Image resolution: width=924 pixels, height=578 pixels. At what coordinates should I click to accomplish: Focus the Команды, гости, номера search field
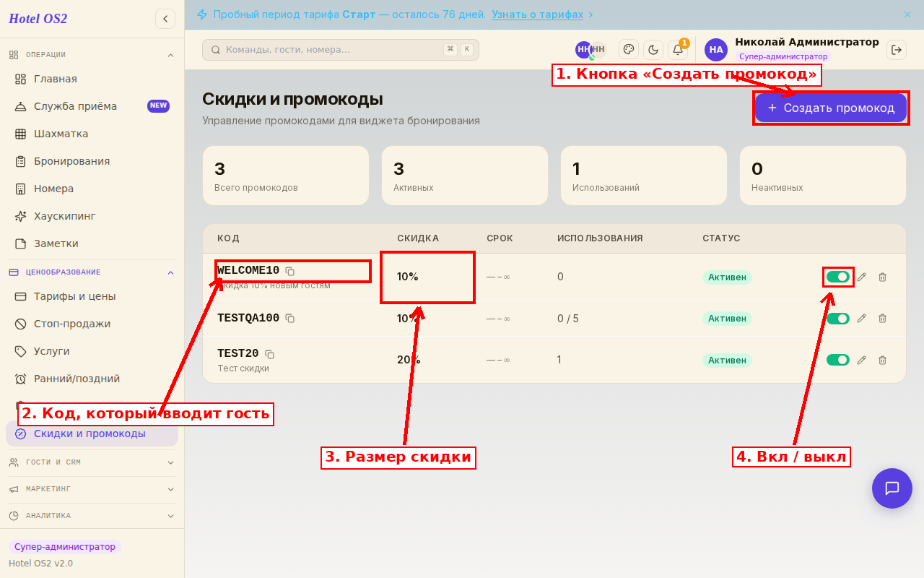(341, 50)
